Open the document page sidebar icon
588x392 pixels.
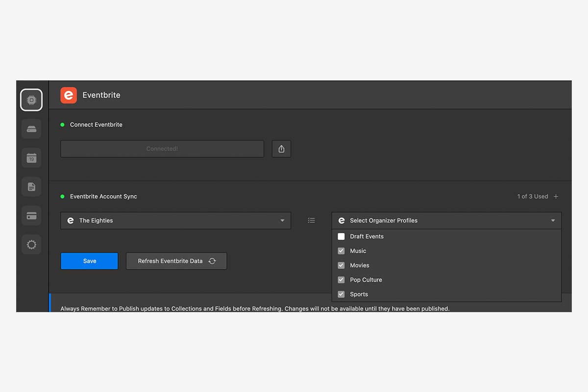31,187
